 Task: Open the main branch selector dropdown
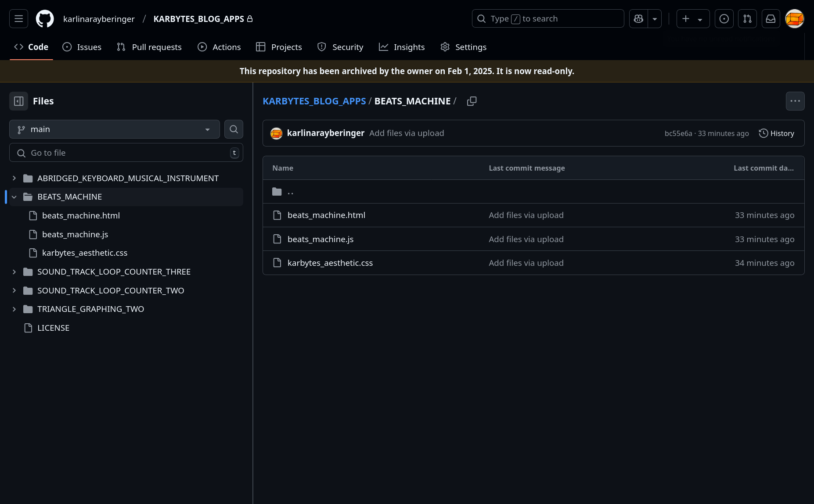click(115, 129)
